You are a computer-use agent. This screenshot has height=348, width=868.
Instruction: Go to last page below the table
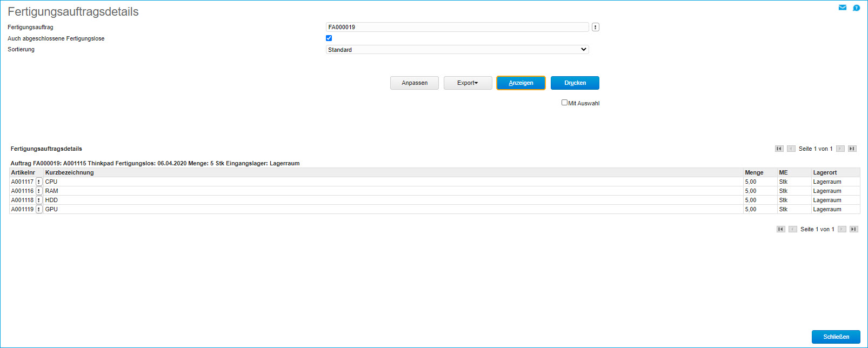[853, 229]
